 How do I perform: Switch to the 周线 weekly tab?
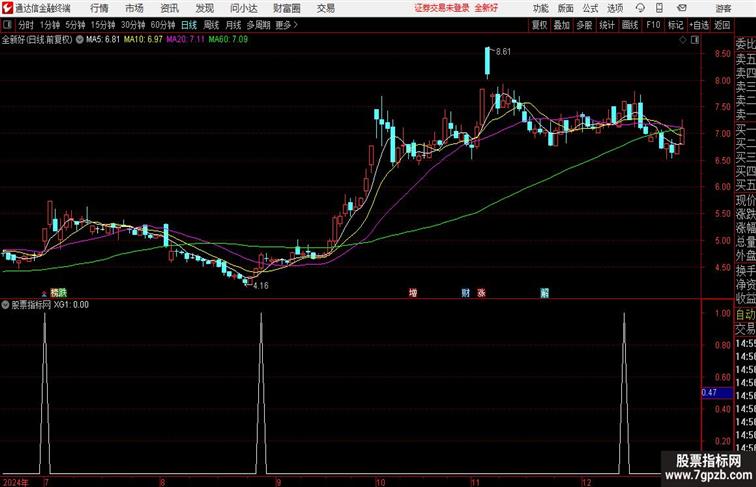pyautogui.click(x=211, y=25)
